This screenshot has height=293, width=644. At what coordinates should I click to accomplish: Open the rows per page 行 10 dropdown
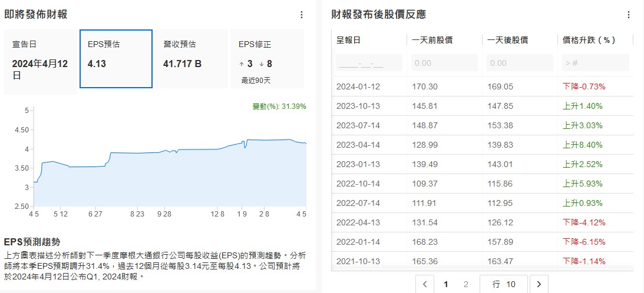pos(504,284)
